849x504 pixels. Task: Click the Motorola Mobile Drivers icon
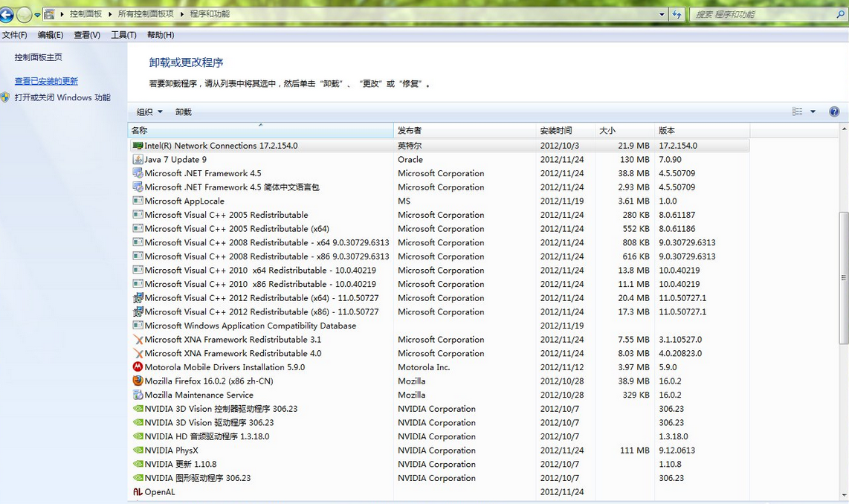pos(138,367)
